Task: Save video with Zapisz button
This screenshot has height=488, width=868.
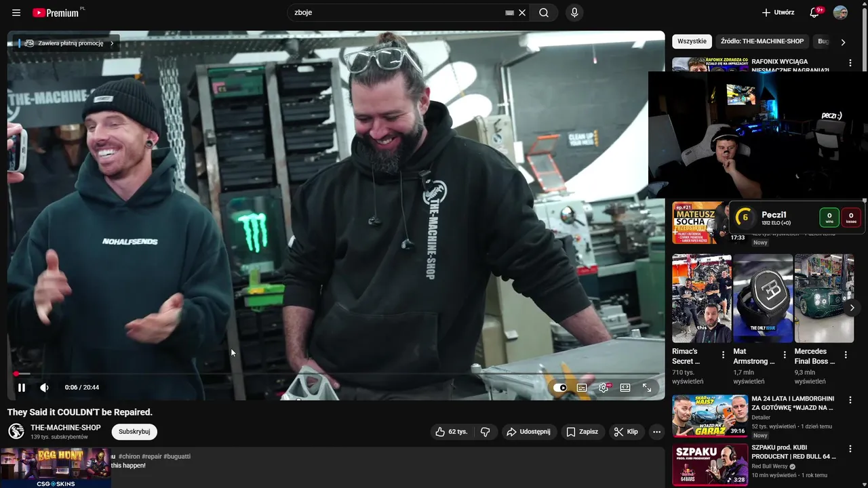Action: (583, 432)
